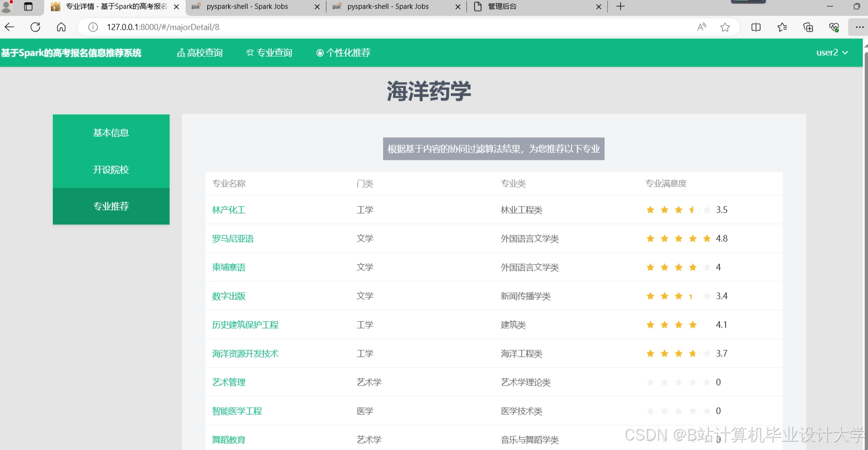The height and width of the screenshot is (450, 868).
Task: Select the 个性化推荐 navigation item
Action: [x=343, y=52]
